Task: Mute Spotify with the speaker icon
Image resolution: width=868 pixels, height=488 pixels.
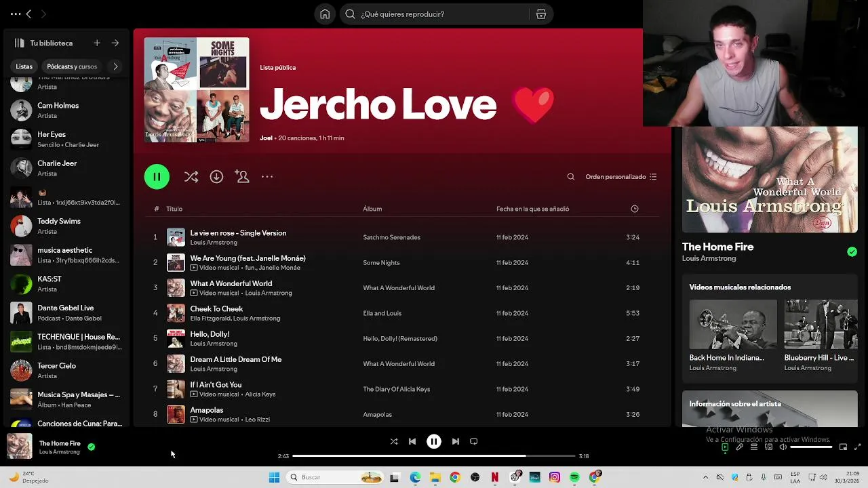Action: click(x=783, y=447)
